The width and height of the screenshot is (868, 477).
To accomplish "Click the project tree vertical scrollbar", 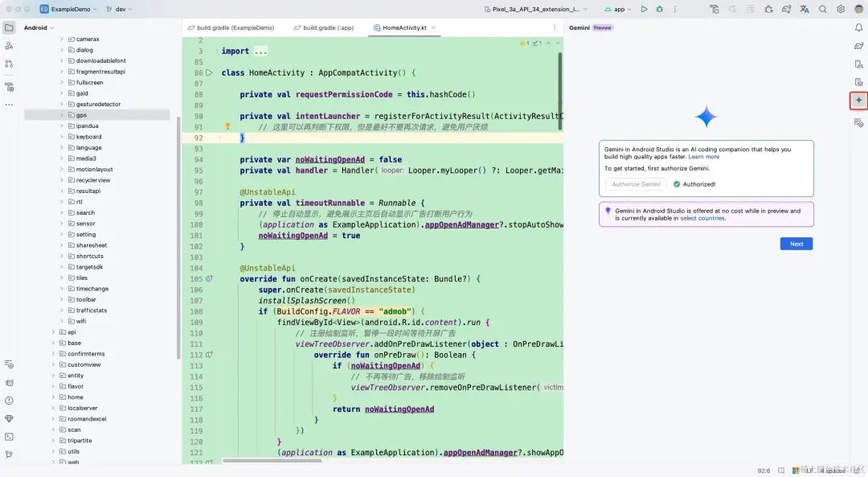I will tap(178, 238).
